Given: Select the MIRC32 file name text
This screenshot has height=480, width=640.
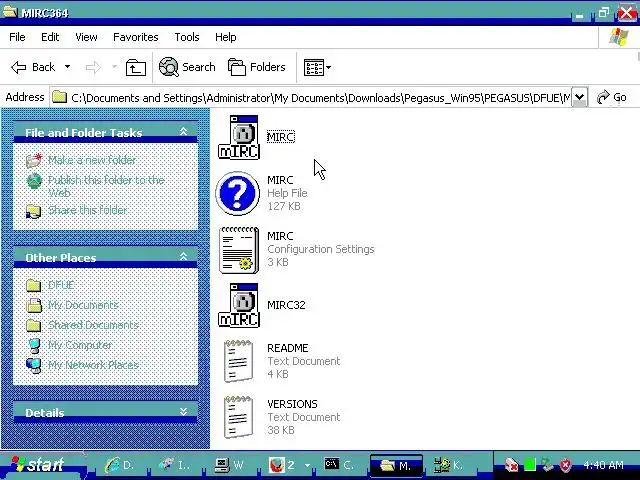Looking at the screenshot, I should pyautogui.click(x=286, y=305).
